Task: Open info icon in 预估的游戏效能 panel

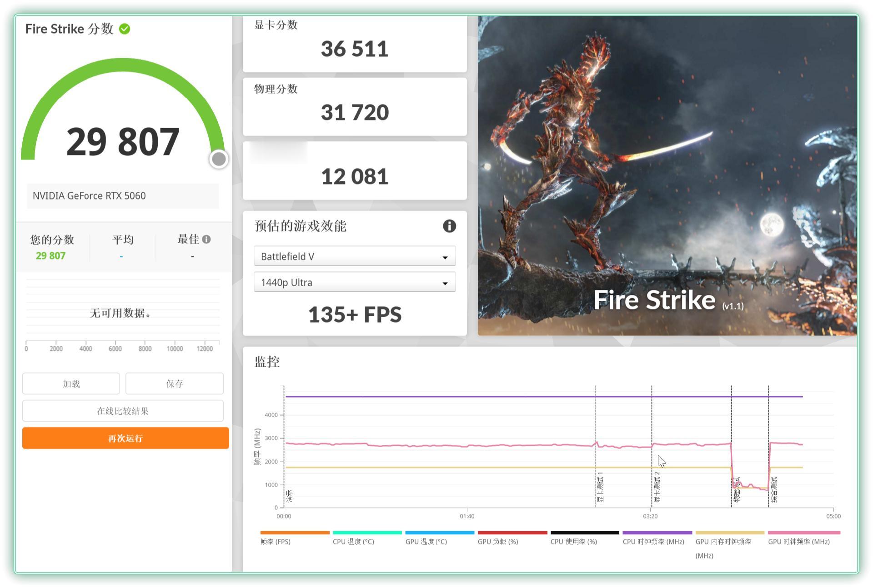Action: 449,226
